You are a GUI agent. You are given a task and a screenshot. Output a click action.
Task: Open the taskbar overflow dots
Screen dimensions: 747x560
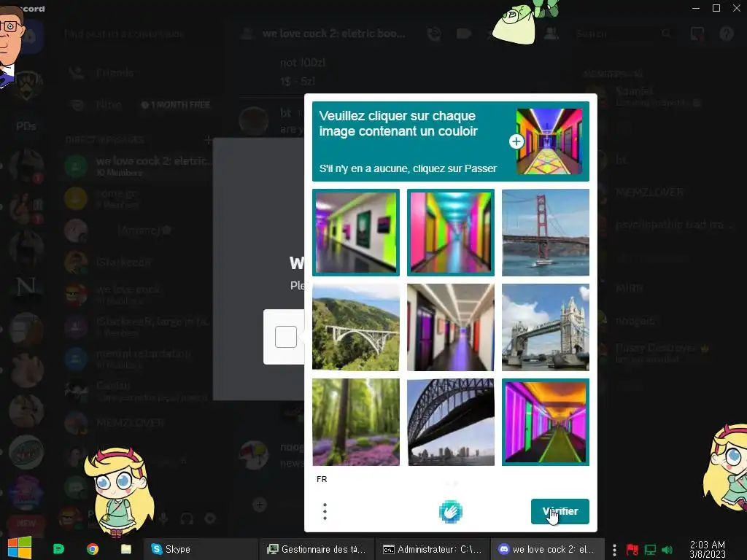[614, 550]
